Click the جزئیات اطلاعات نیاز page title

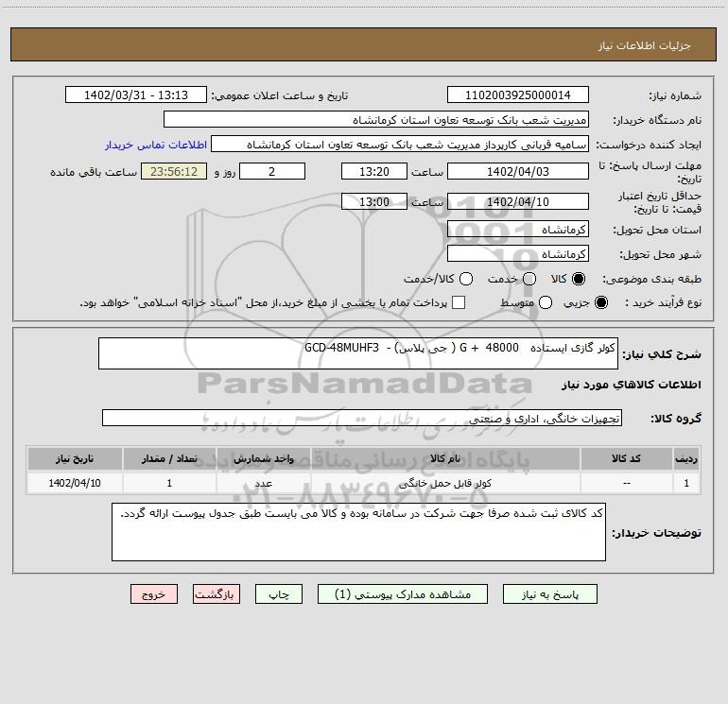[x=644, y=45]
